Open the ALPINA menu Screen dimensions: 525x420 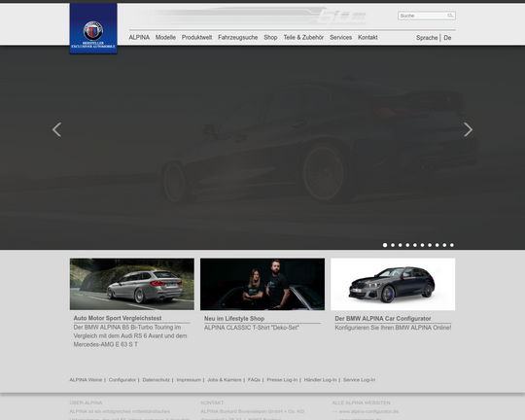tap(139, 38)
